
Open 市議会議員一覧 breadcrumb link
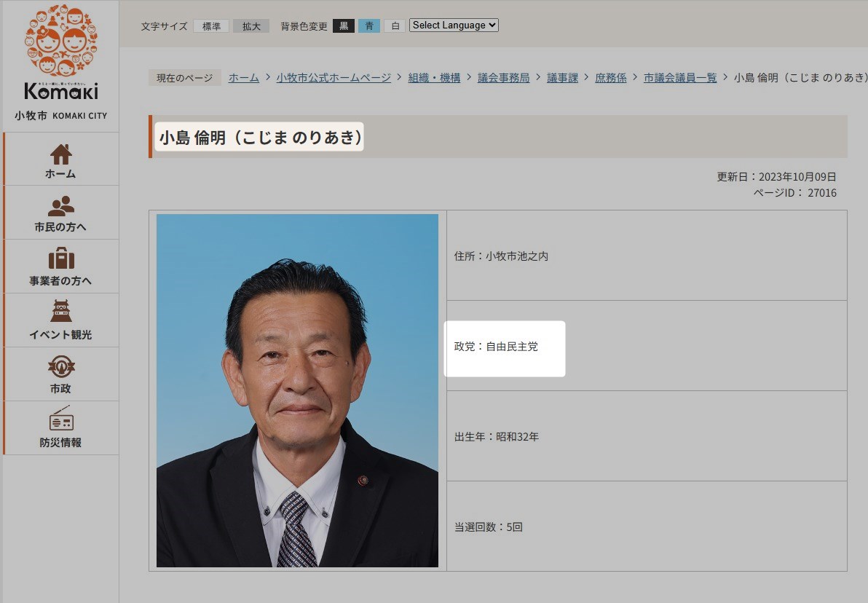[680, 78]
